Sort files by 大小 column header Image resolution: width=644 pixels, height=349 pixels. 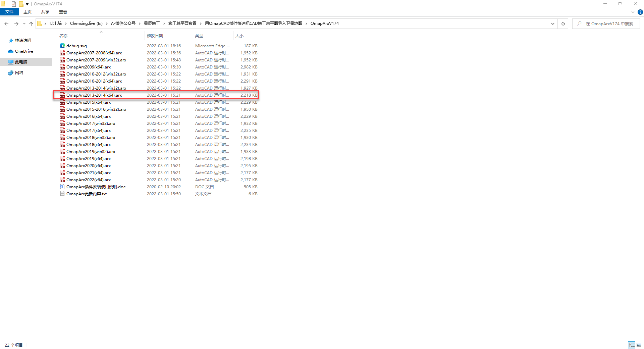click(x=239, y=36)
